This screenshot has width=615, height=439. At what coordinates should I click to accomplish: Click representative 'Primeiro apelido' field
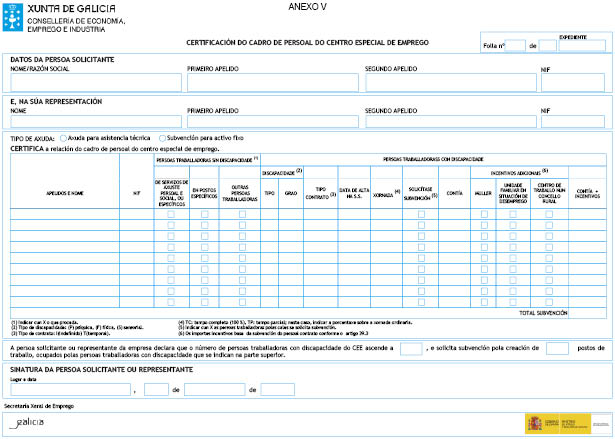(x=273, y=122)
